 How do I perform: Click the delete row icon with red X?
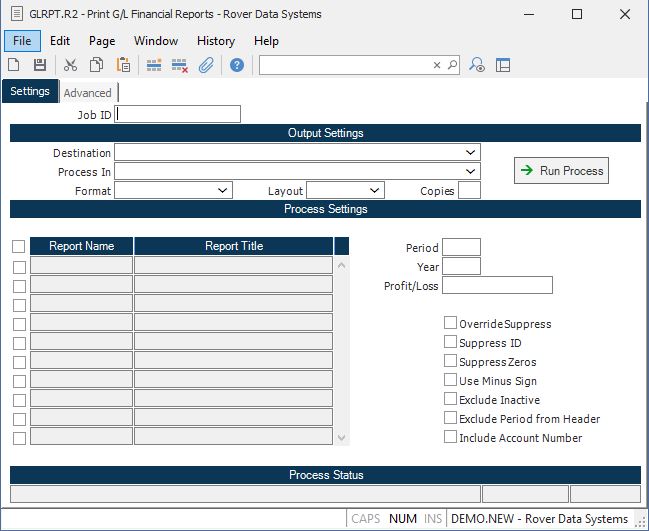pyautogui.click(x=180, y=65)
